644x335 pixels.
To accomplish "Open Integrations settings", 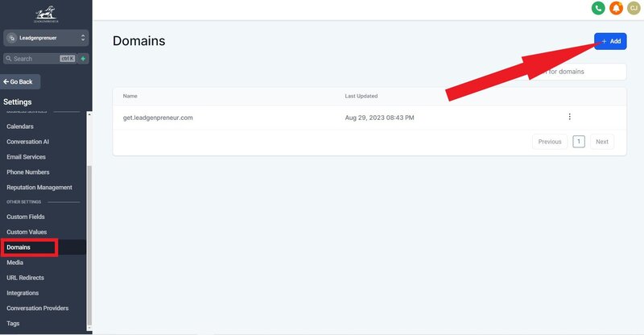I will pyautogui.click(x=23, y=293).
